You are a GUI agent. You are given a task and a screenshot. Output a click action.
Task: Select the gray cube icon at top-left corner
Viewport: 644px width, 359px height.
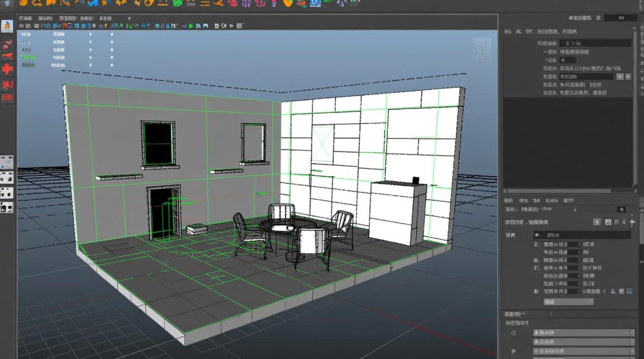(x=7, y=3)
